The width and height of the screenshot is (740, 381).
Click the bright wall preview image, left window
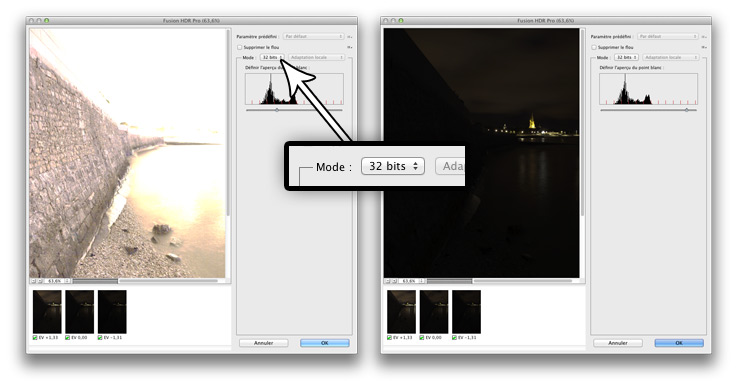point(127,153)
